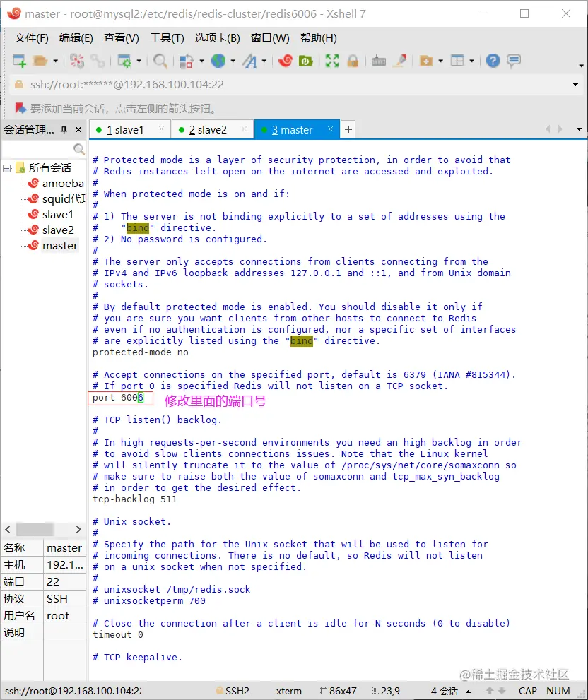This screenshot has width=588, height=700.
Task: Select amoeba session in tree
Action: [63, 184]
